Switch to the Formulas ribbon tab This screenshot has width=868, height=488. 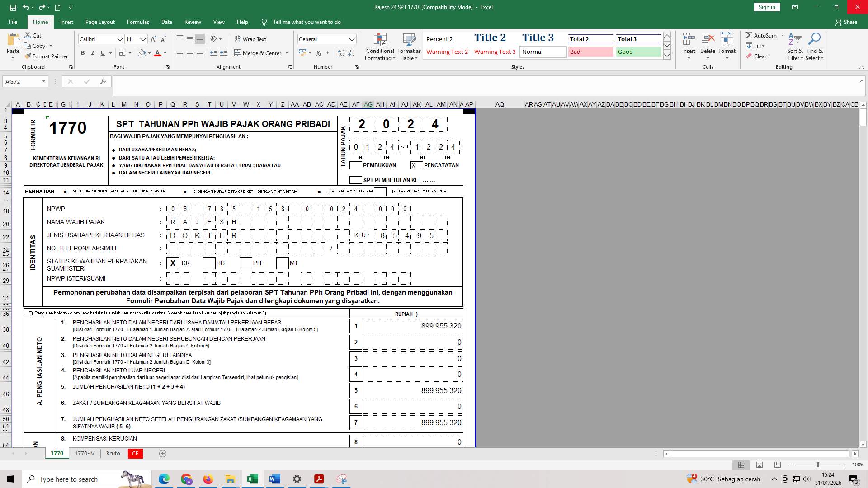pyautogui.click(x=138, y=22)
